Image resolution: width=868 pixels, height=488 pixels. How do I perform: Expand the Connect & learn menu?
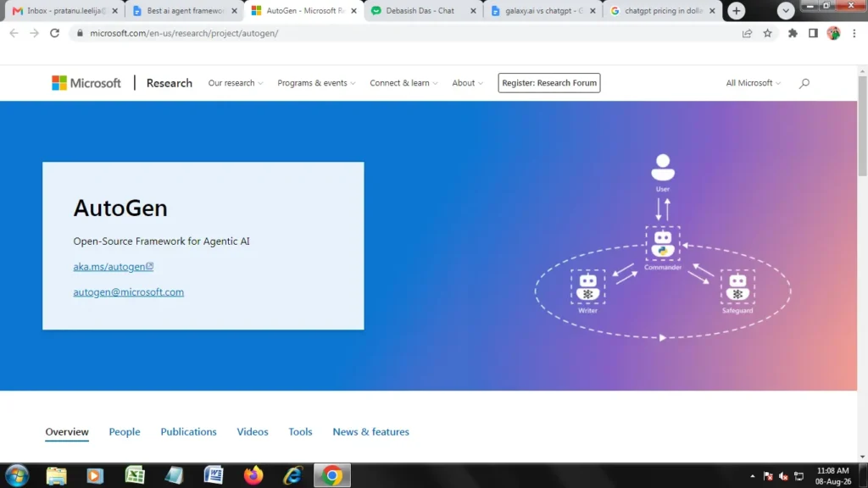click(403, 83)
